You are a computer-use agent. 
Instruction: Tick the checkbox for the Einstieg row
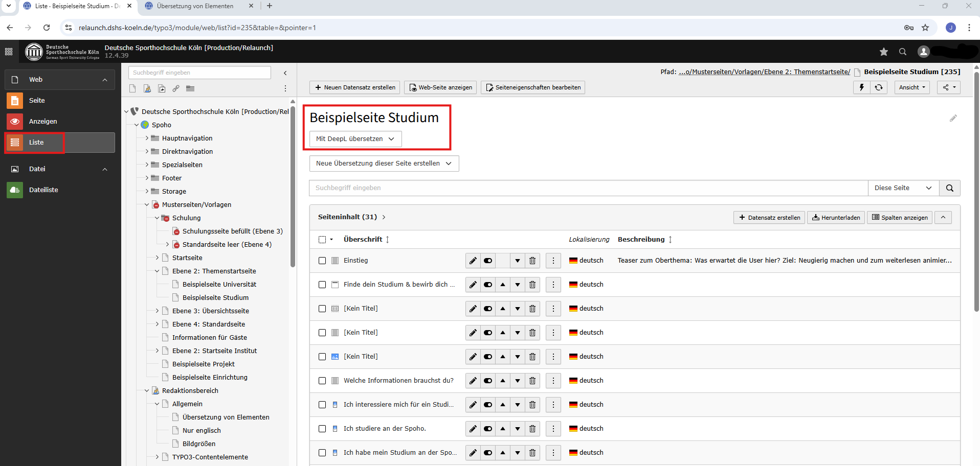322,261
